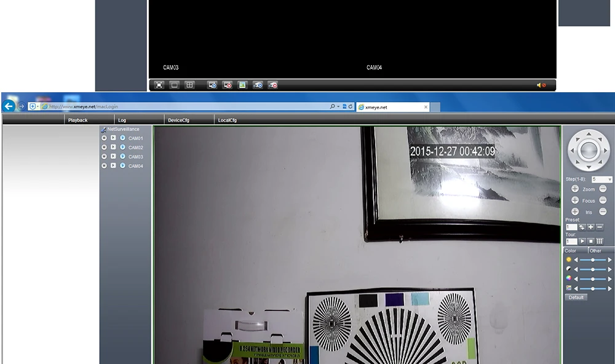Click the Tour number input field

(x=571, y=241)
